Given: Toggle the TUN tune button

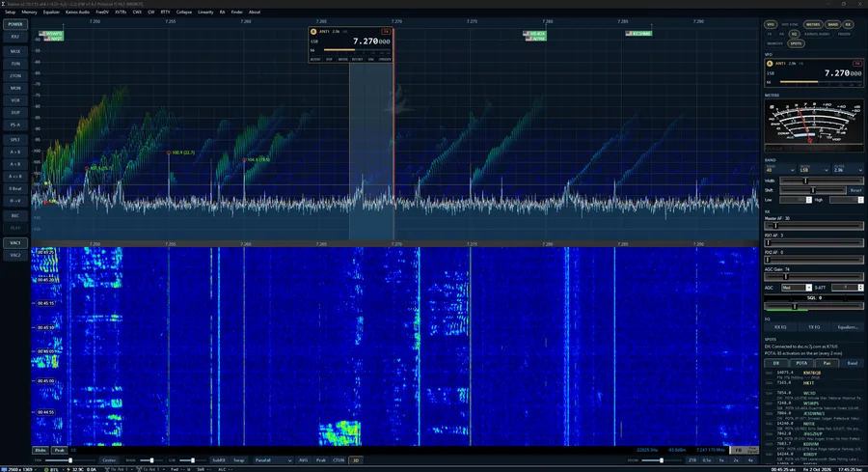Looking at the screenshot, I should pos(15,64).
